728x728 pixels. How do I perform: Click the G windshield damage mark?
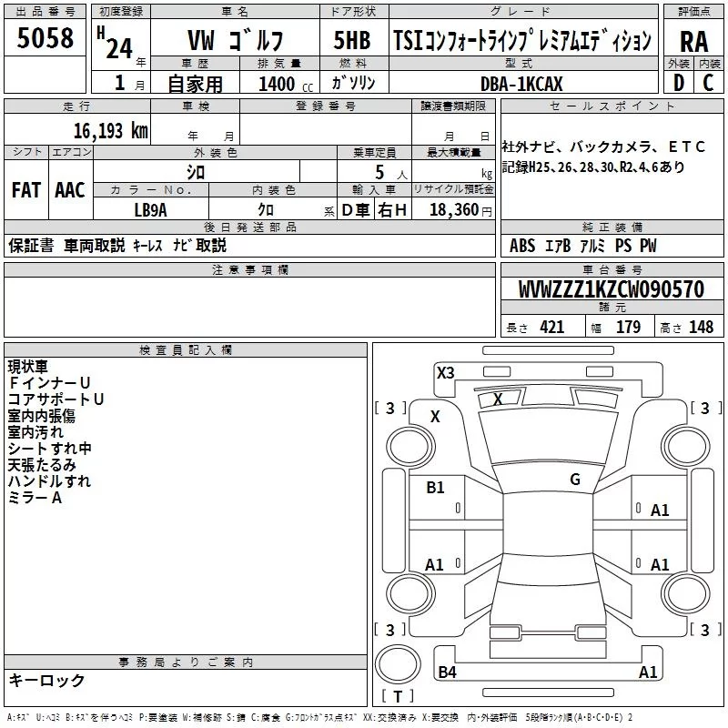click(x=575, y=480)
